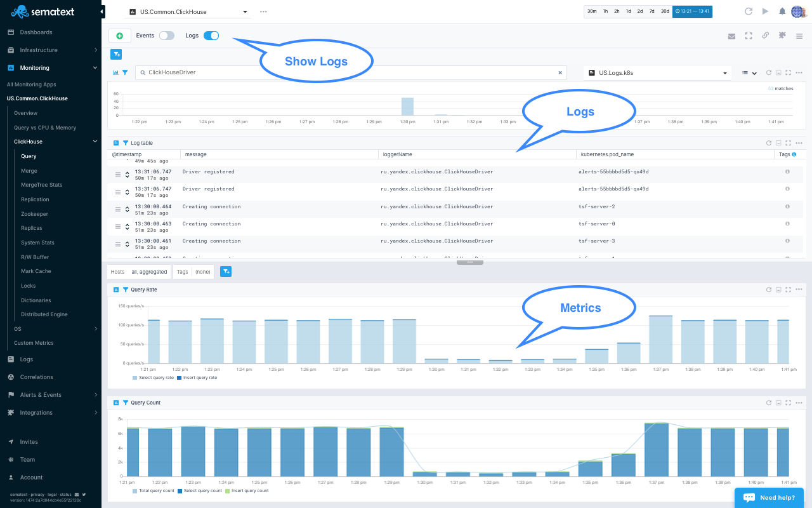This screenshot has height=508, width=812.
Task: Click the share link chain icon
Action: [765, 36]
